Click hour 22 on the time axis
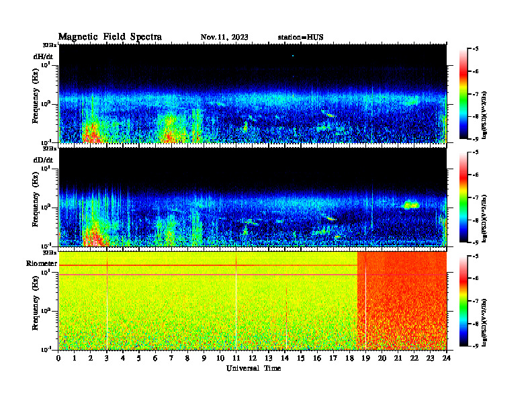The height and width of the screenshot is (411, 532). click(x=414, y=358)
